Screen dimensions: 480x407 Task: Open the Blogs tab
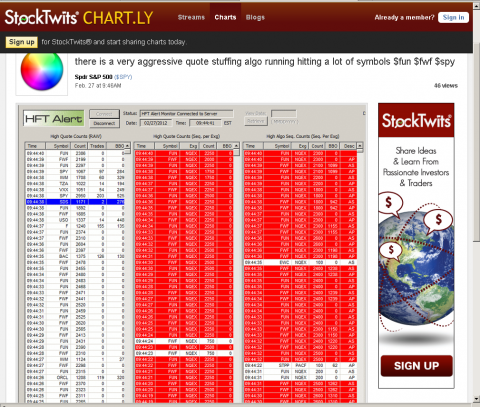255,17
